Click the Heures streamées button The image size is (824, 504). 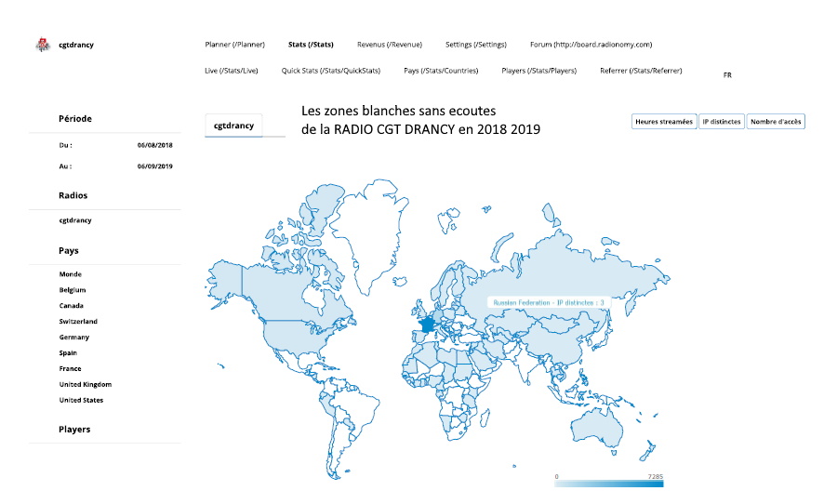click(664, 122)
